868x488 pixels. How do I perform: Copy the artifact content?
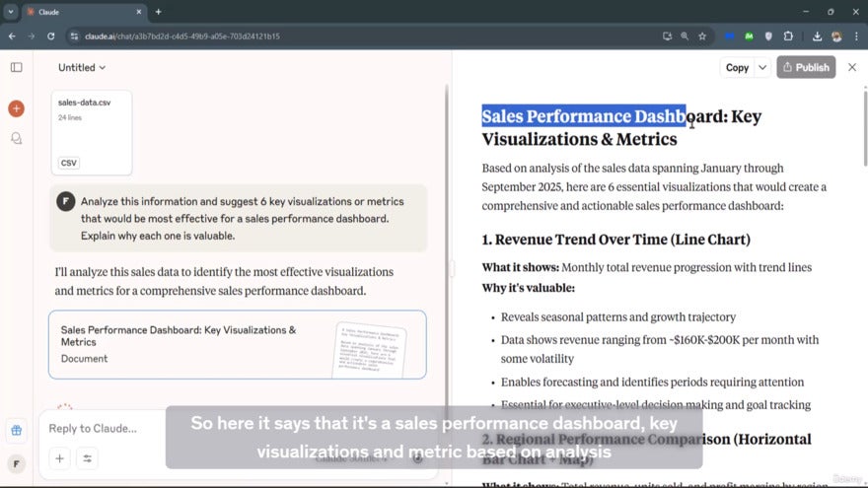(x=737, y=67)
